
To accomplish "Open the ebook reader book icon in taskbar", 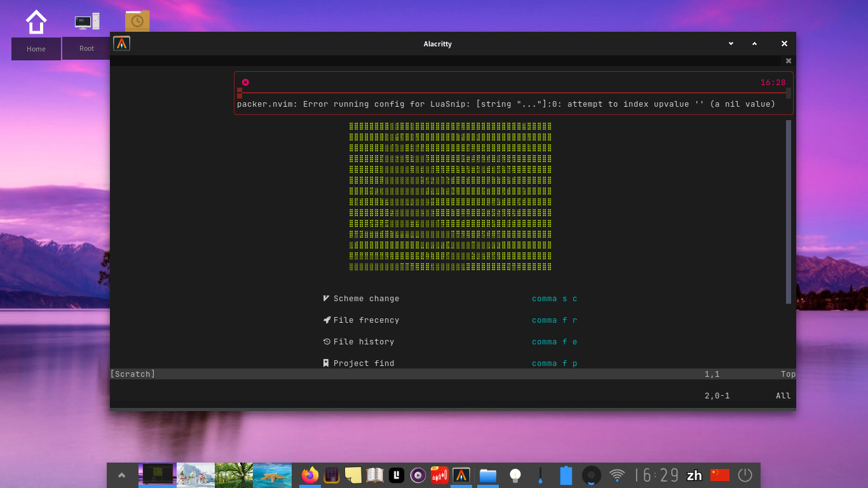I will 374,475.
